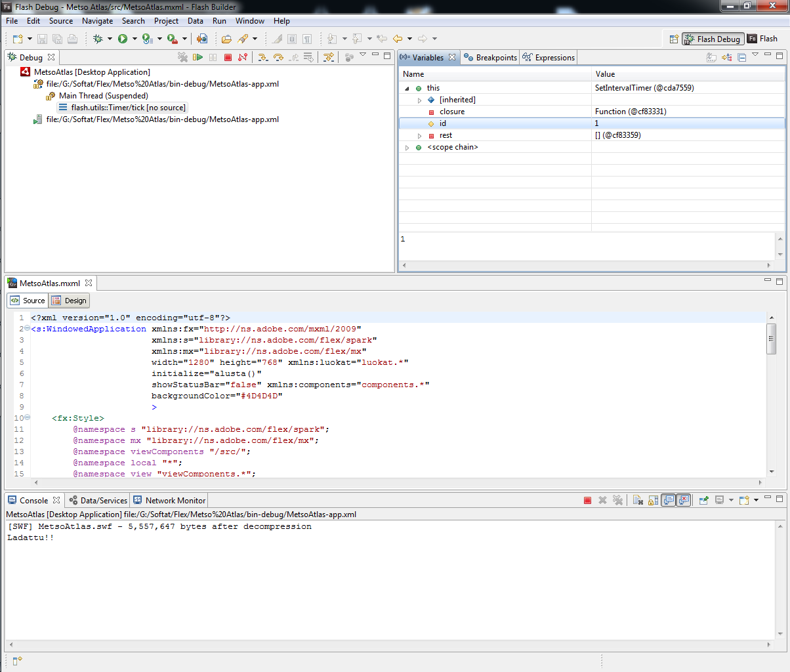This screenshot has width=790, height=672.
Task: Click Open Console icon in Console toolbar
Action: [743, 500]
